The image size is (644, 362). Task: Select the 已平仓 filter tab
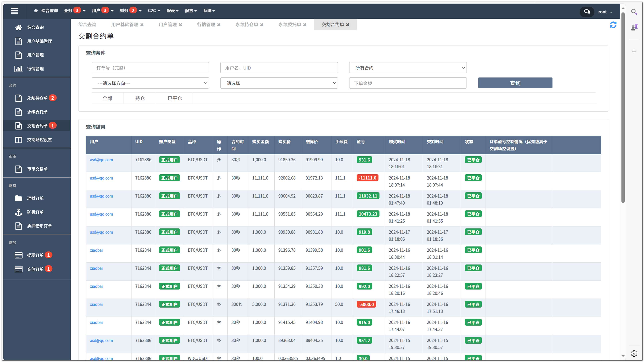click(x=175, y=98)
